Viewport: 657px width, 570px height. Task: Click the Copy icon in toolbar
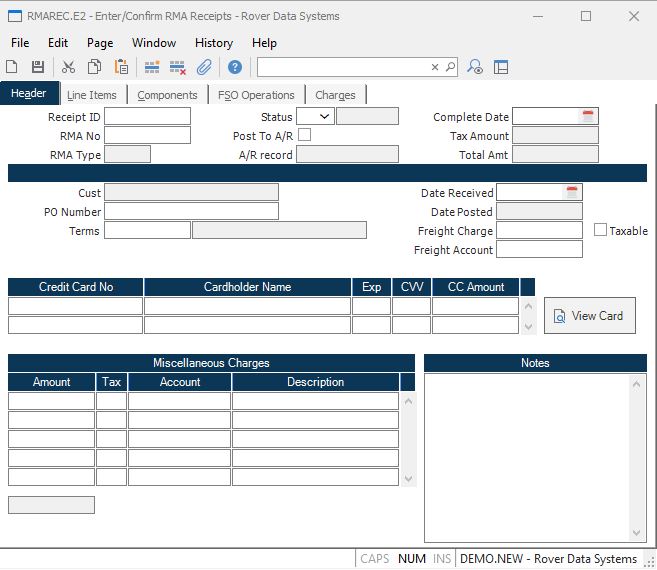coord(94,67)
